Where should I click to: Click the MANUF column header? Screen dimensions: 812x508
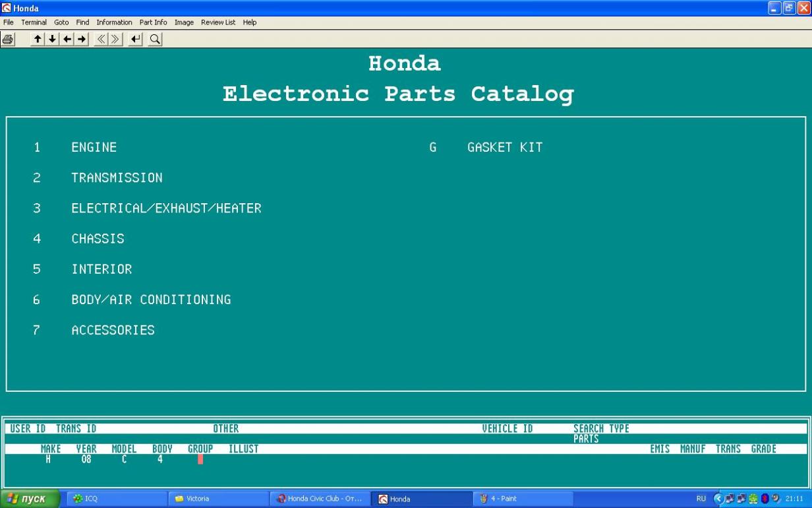click(x=693, y=449)
